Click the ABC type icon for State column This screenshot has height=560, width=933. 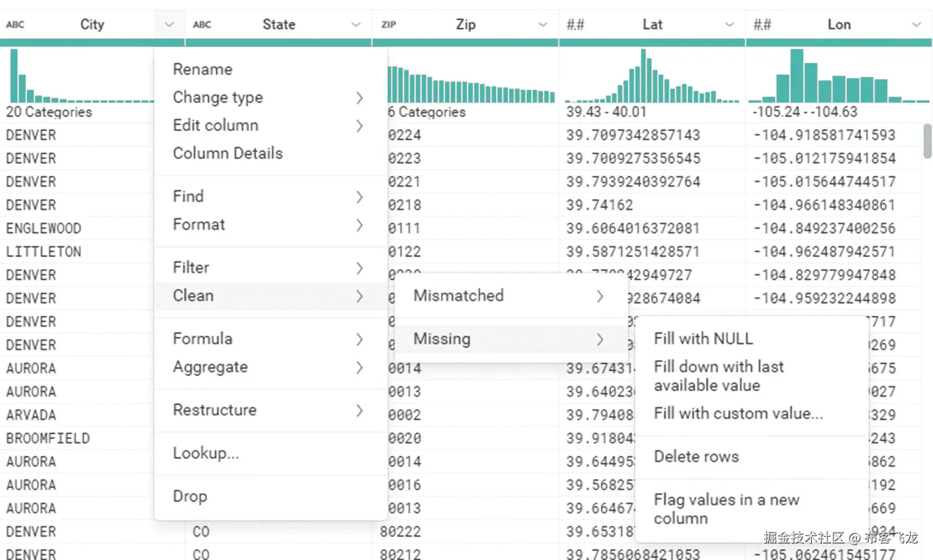click(202, 24)
